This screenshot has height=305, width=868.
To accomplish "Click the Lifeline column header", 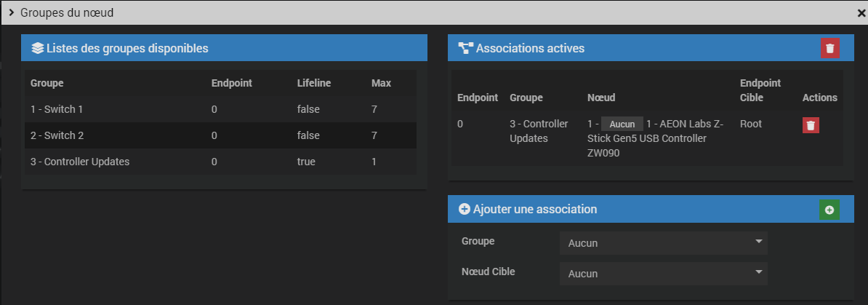I will [313, 83].
